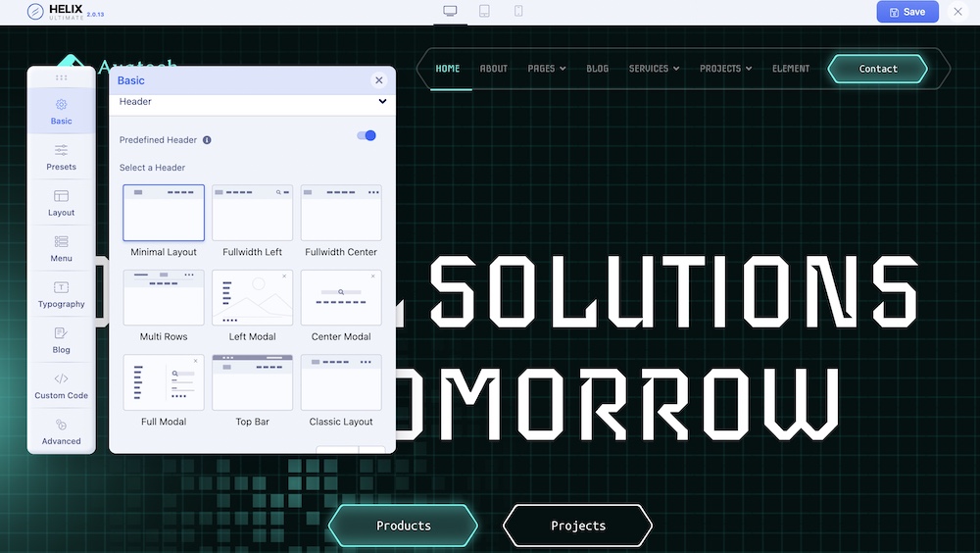
Task: Click the Predefined Header info icon
Action: [207, 140]
